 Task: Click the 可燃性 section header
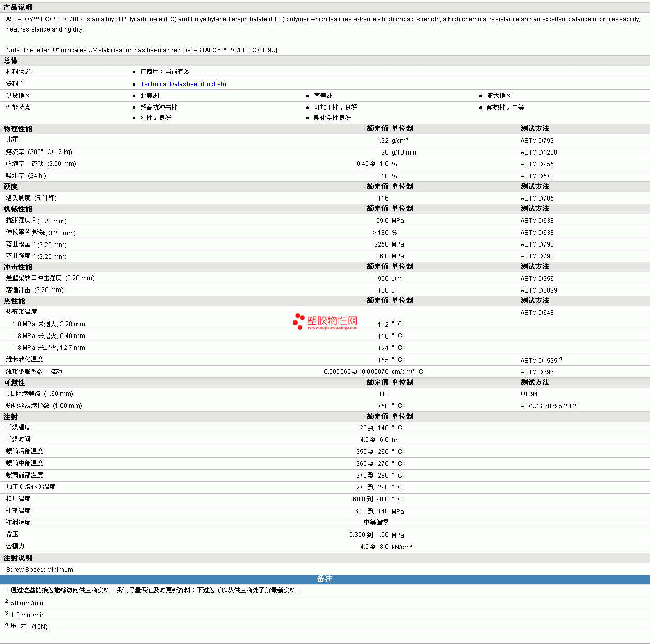pyautogui.click(x=14, y=382)
